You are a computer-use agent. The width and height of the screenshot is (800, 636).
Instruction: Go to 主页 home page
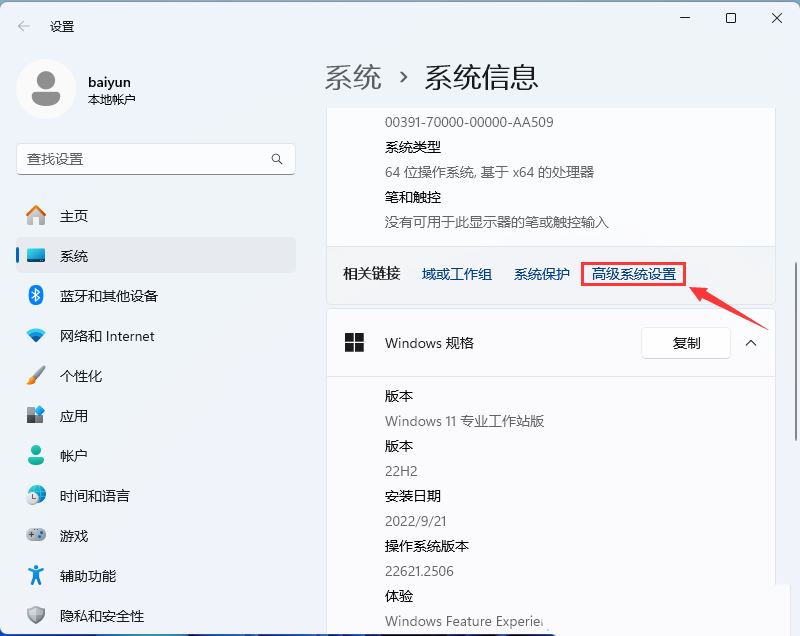pos(75,216)
